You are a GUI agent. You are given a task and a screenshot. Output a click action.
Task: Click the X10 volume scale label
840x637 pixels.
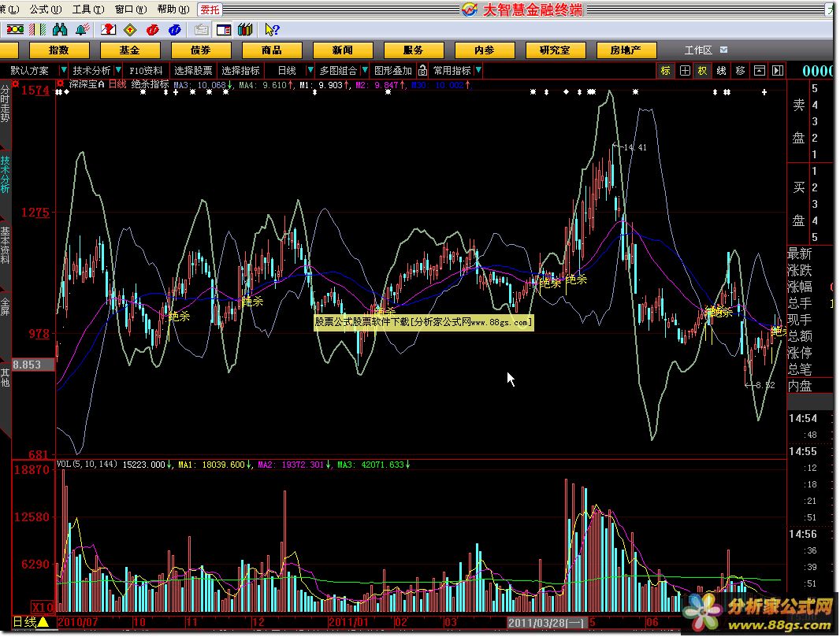coord(42,606)
